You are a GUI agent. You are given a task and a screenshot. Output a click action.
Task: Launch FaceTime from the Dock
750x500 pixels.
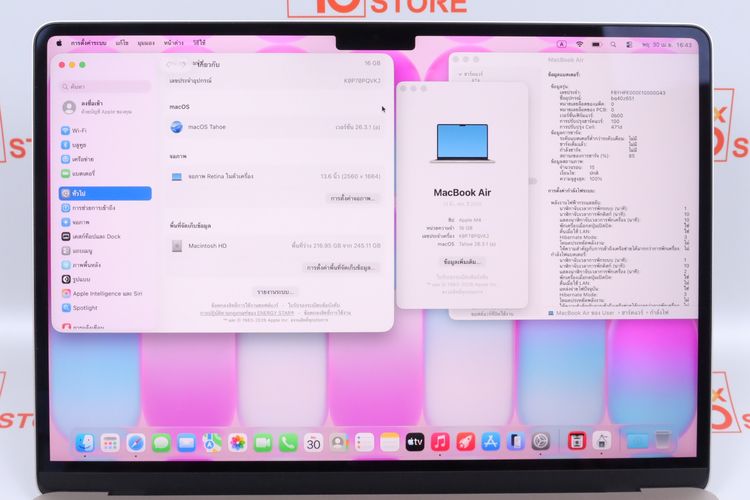tap(263, 443)
